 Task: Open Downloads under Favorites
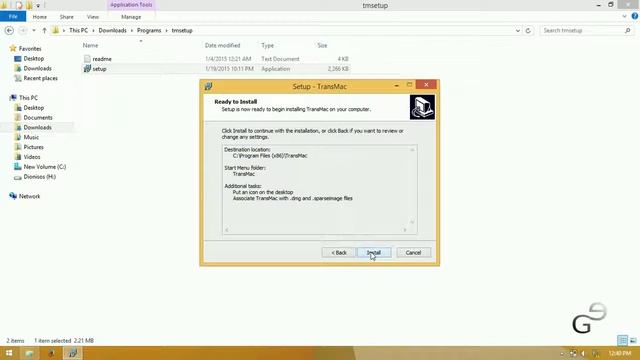click(x=38, y=69)
